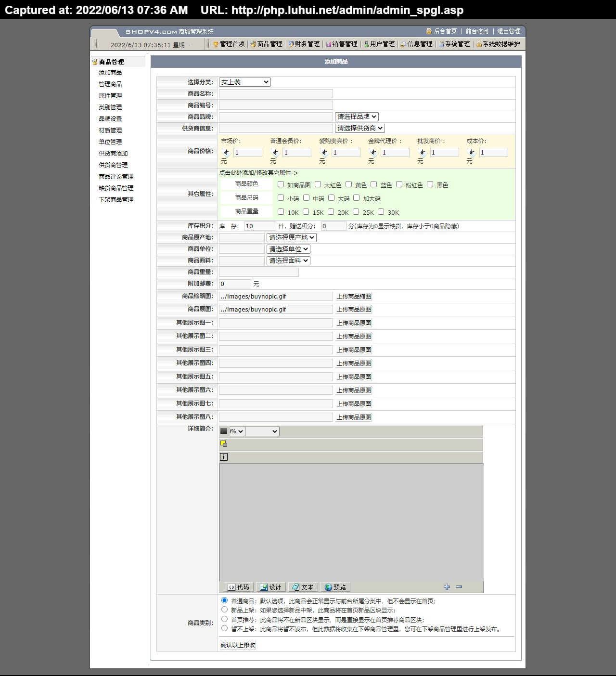
Task: Click the 后台首页 link in header
Action: click(445, 31)
